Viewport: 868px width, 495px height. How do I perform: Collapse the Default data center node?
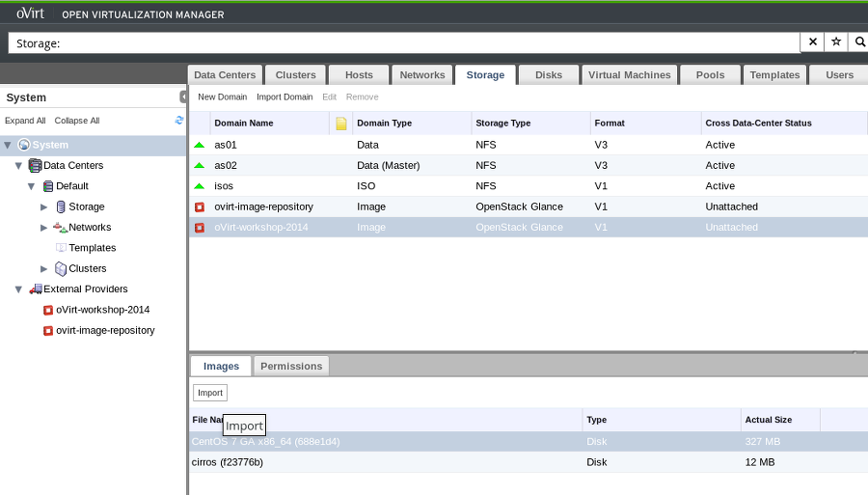pyautogui.click(x=32, y=186)
